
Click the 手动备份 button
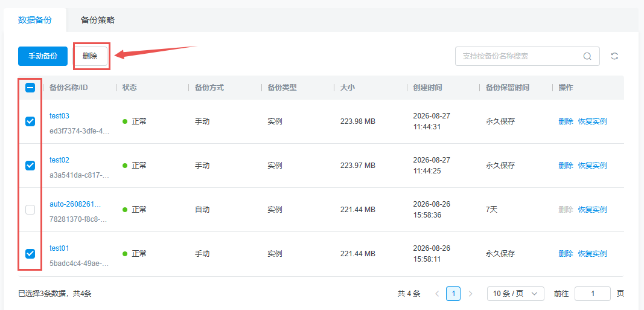43,56
